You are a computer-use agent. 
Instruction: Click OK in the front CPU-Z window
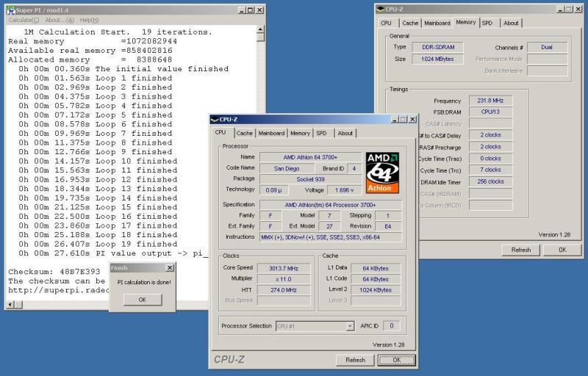click(397, 360)
